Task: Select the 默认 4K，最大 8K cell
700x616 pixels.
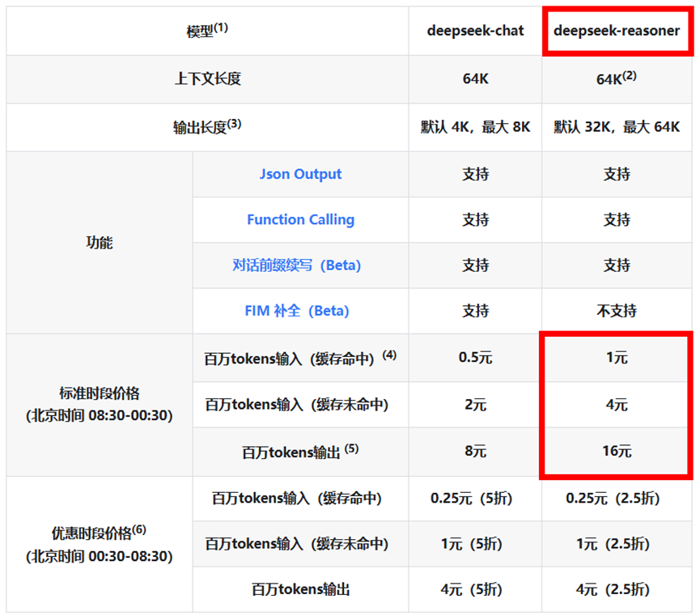Action: click(475, 127)
